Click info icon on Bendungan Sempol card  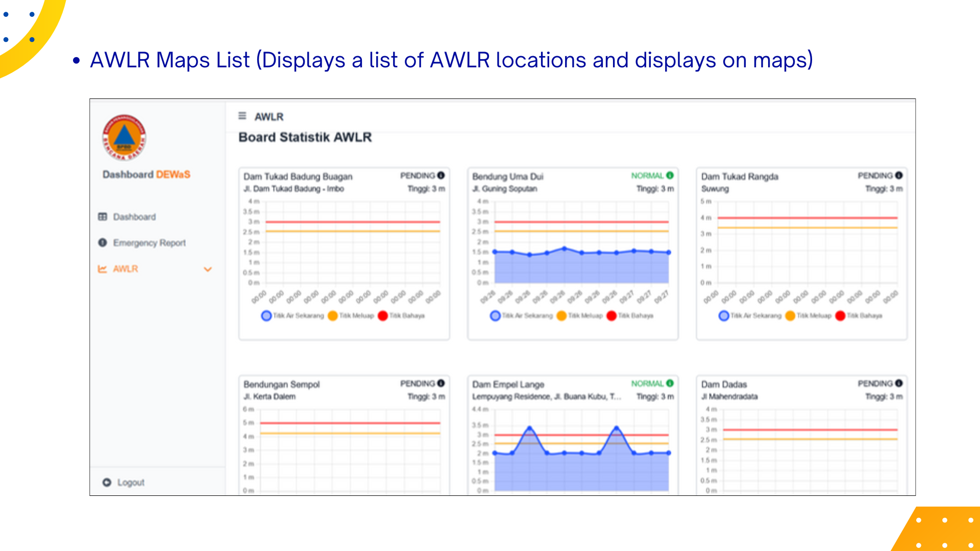coord(441,383)
